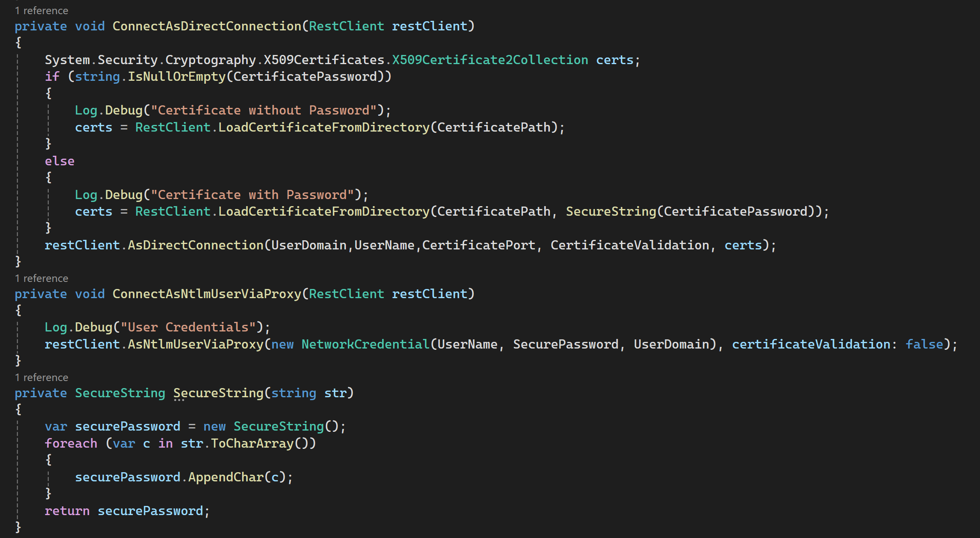980x538 pixels.
Task: Open the '1 reference' CodeLens above ConnectAsNtlmUserViaProxy
Action: point(41,278)
